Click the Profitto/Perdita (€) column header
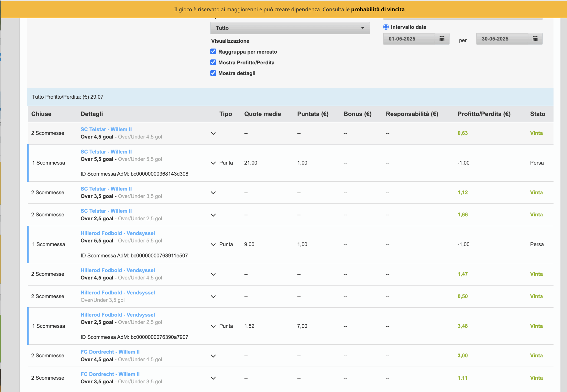The image size is (567, 392). pyautogui.click(x=484, y=114)
